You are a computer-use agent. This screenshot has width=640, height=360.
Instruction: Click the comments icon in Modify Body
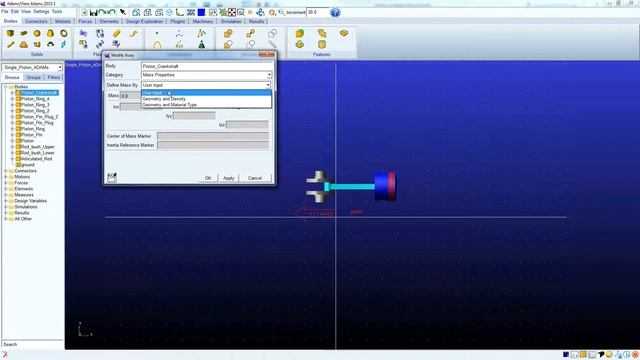pos(112,177)
